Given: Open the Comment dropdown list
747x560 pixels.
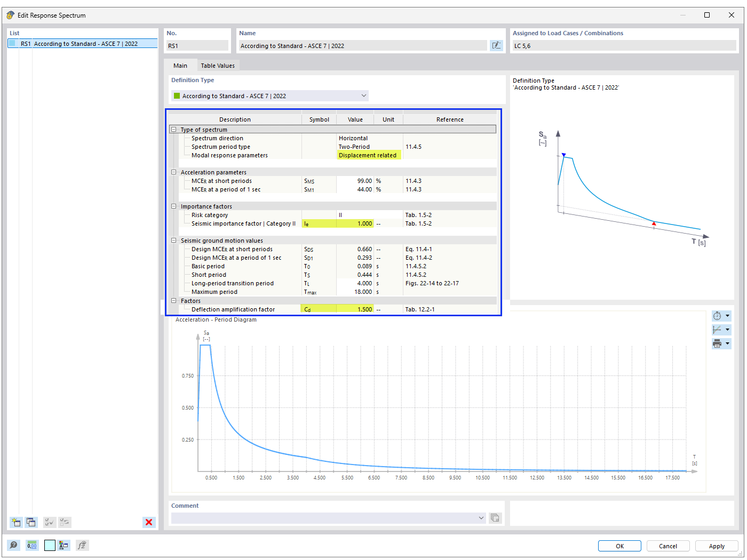Looking at the screenshot, I should click(481, 518).
